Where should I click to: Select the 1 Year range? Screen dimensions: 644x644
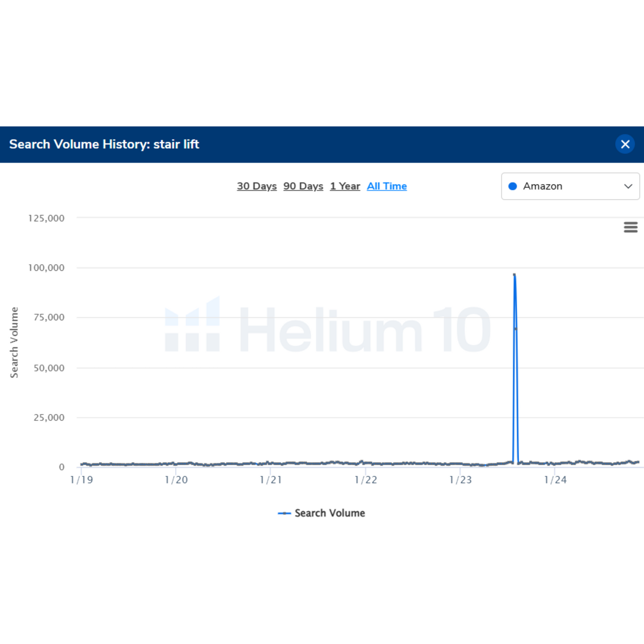[345, 186]
